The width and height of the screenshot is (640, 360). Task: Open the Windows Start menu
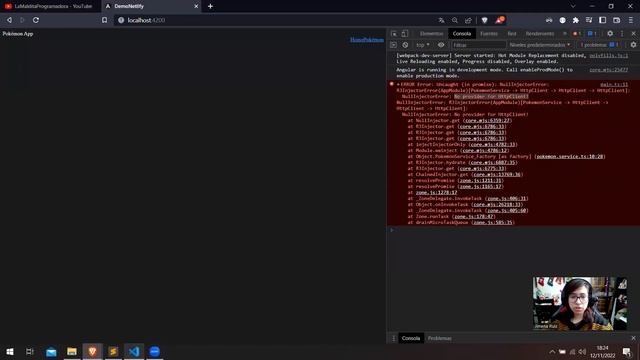click(x=9, y=351)
